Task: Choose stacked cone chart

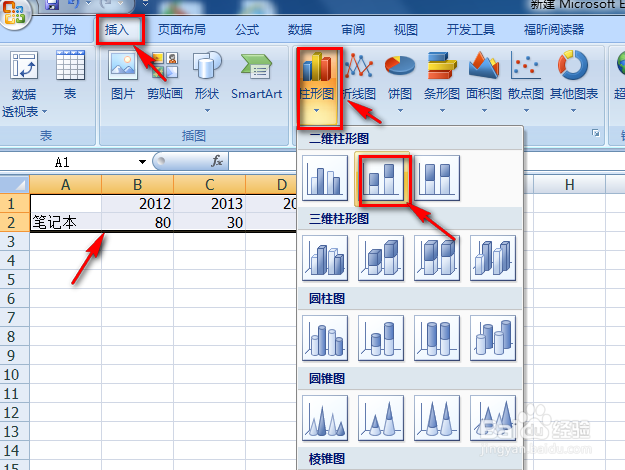Action: pyautogui.click(x=381, y=418)
